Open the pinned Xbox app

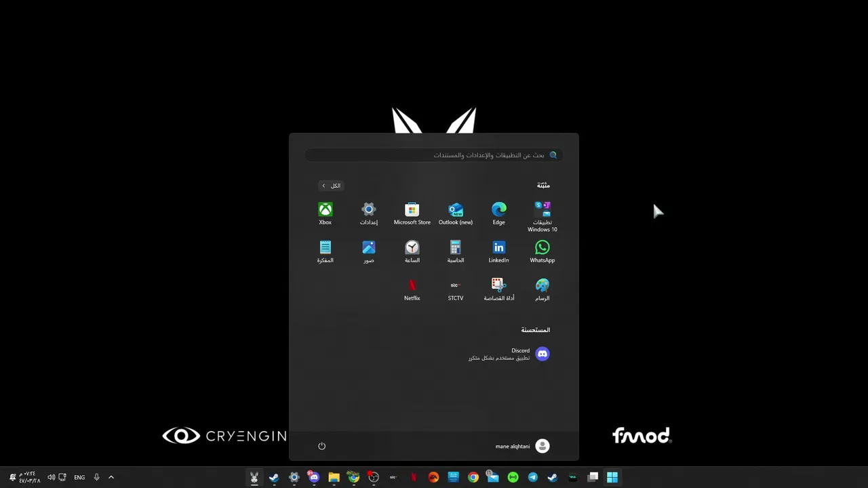325,213
